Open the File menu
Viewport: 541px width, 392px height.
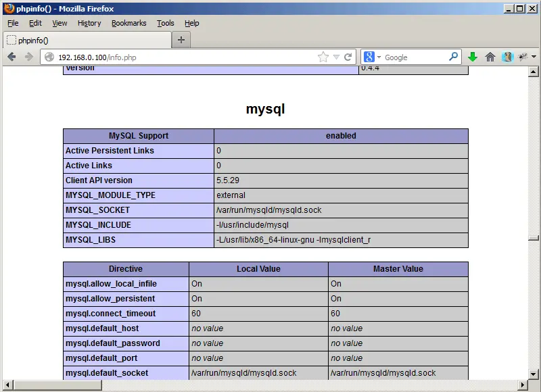pos(13,23)
